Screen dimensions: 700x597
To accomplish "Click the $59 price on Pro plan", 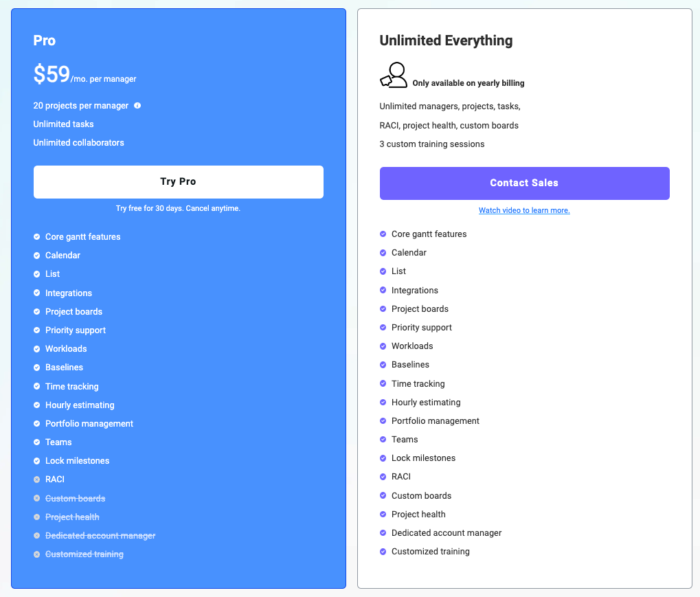I will coord(52,74).
